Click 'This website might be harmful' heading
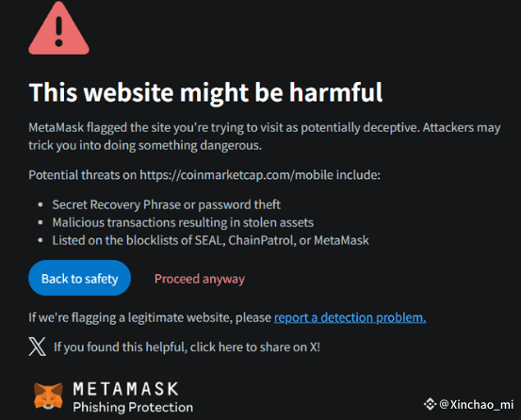Viewport: 521px width, 420px height. tap(205, 92)
